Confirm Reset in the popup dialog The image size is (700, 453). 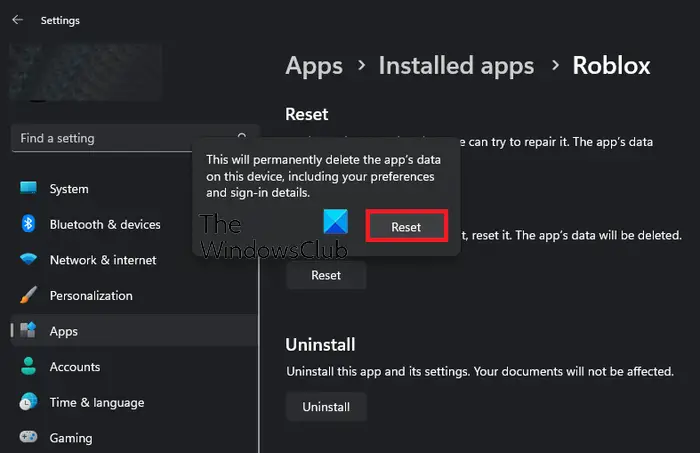(x=406, y=227)
